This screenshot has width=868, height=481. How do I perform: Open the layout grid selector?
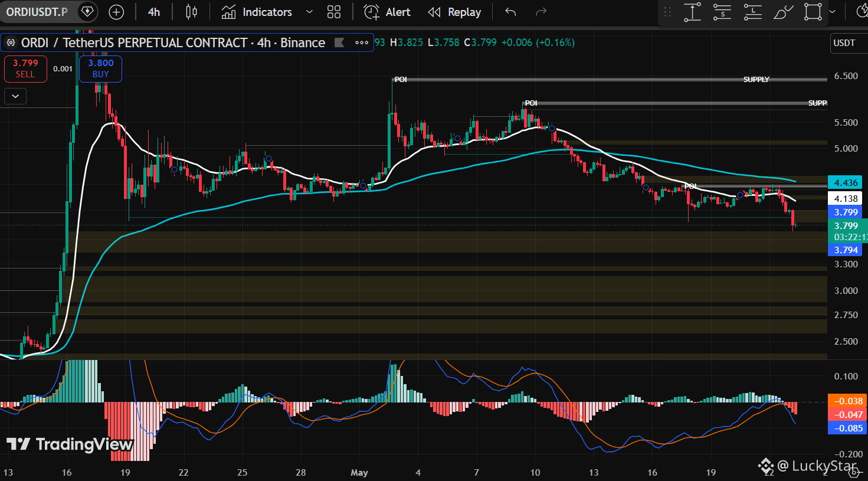click(x=334, y=12)
